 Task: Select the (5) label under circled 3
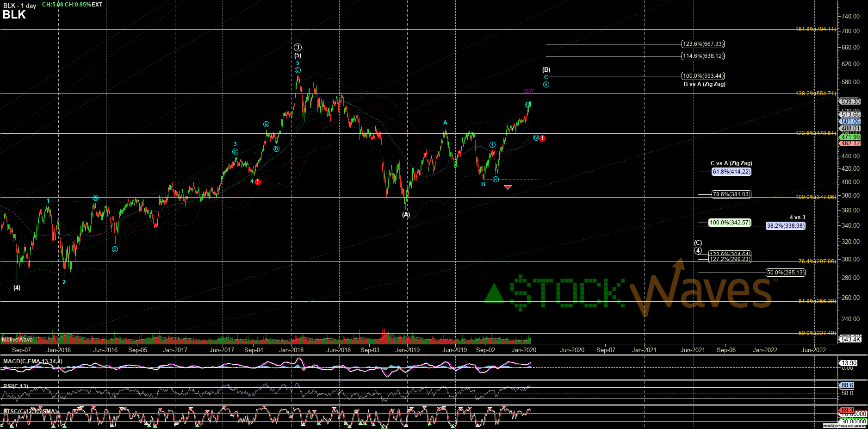click(x=298, y=56)
